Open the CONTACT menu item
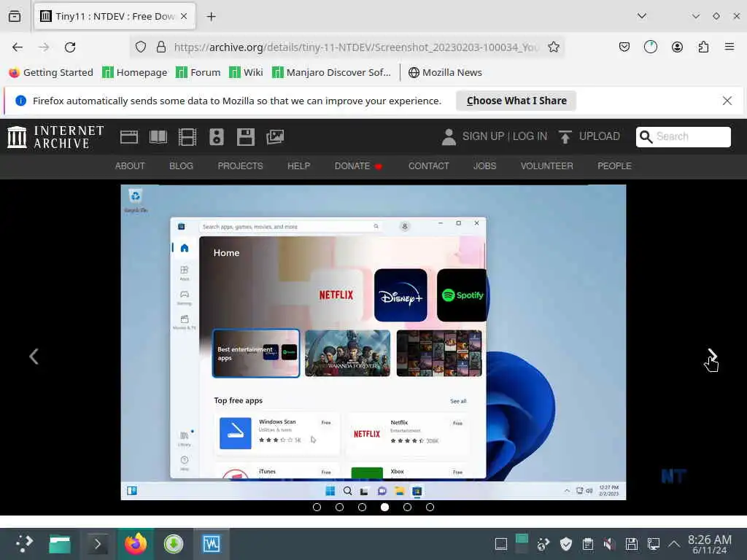Screen dimensions: 747x560 point(429,166)
